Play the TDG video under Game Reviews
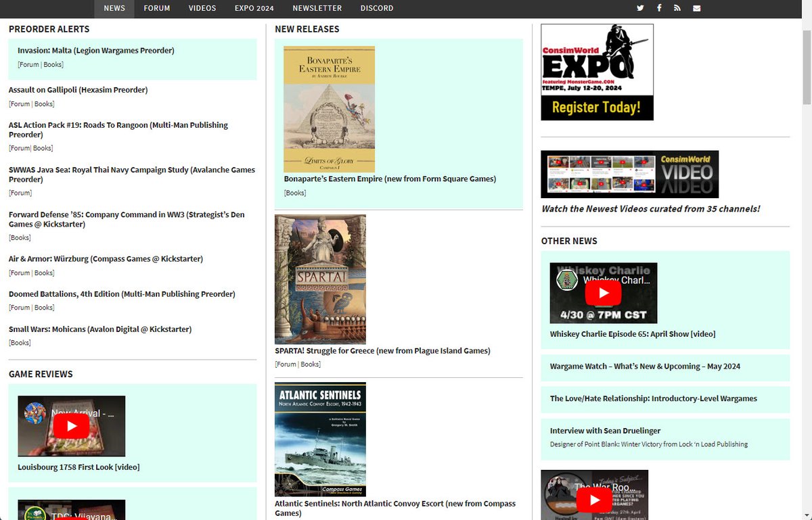Image resolution: width=812 pixels, height=520 pixels. point(71,510)
